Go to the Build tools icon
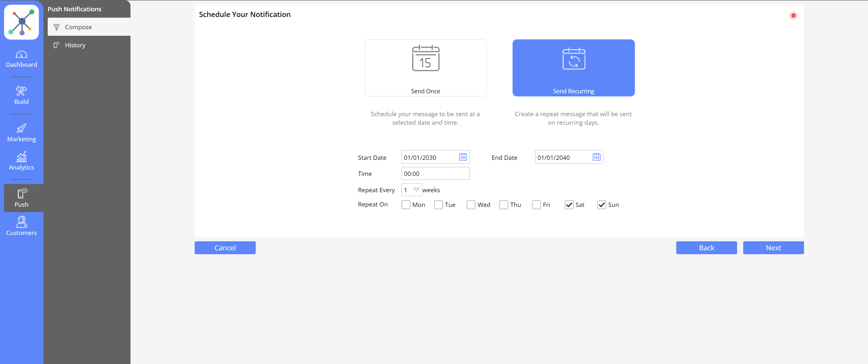Image resolution: width=868 pixels, height=364 pixels. pyautogui.click(x=21, y=91)
